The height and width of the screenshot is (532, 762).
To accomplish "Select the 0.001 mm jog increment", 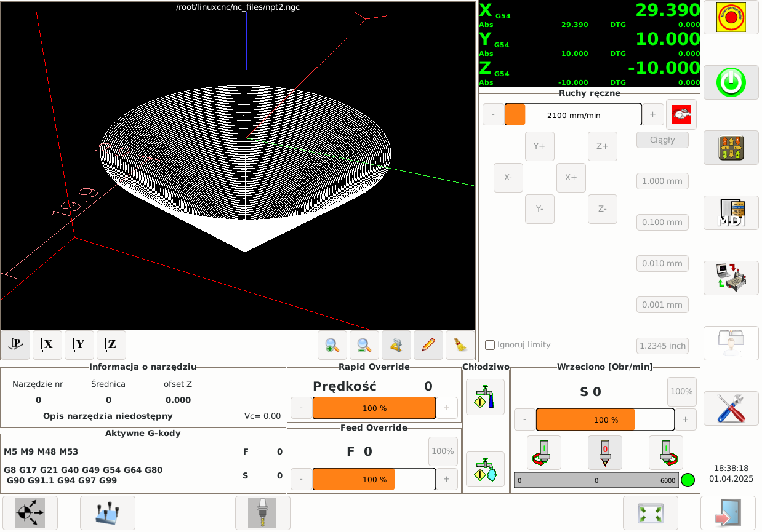I will click(662, 305).
